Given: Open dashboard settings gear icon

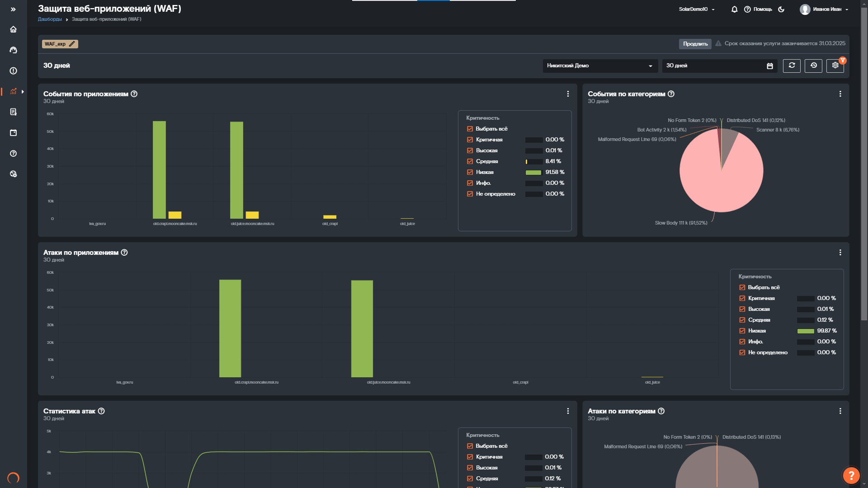Looking at the screenshot, I should click(835, 66).
